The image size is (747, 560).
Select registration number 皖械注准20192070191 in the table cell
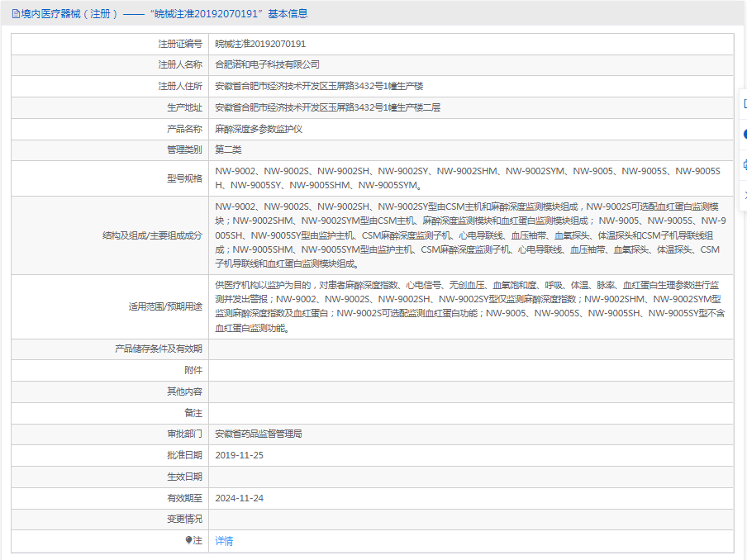tap(260, 44)
